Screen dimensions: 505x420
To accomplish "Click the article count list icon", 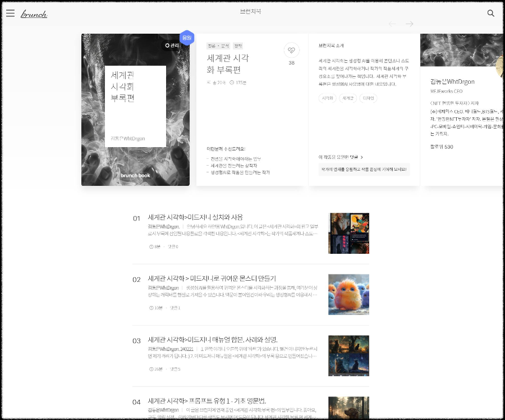I will point(209,83).
